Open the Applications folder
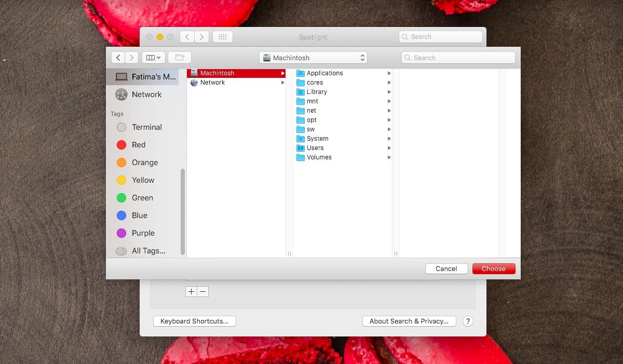Screen dimensions: 623x364 (x=325, y=73)
